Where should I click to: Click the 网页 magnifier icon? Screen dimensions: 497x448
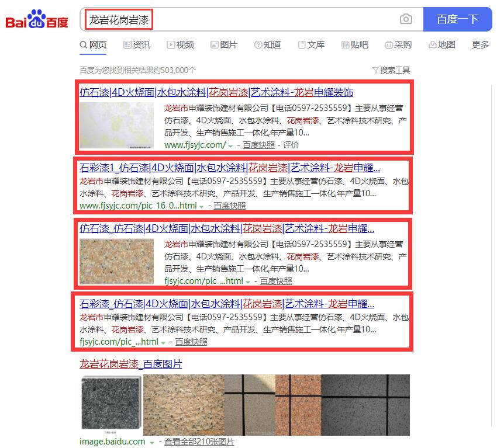coord(84,44)
